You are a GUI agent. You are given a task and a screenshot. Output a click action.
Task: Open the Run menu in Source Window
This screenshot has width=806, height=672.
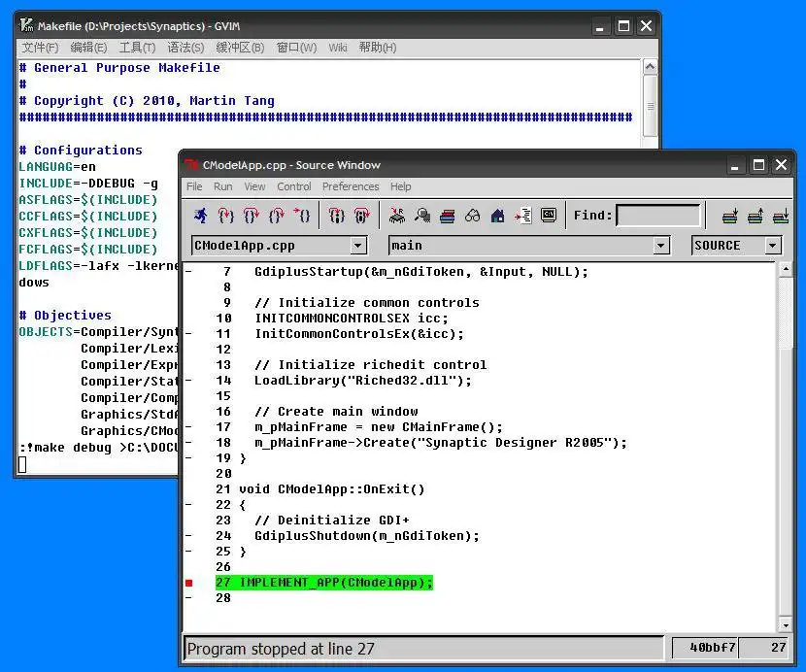[x=223, y=186]
